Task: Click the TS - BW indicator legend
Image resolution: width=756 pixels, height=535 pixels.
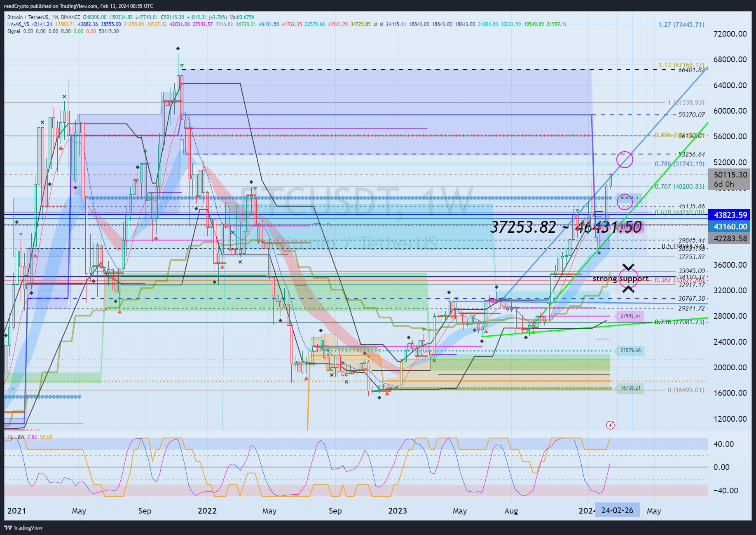Action: [x=16, y=437]
